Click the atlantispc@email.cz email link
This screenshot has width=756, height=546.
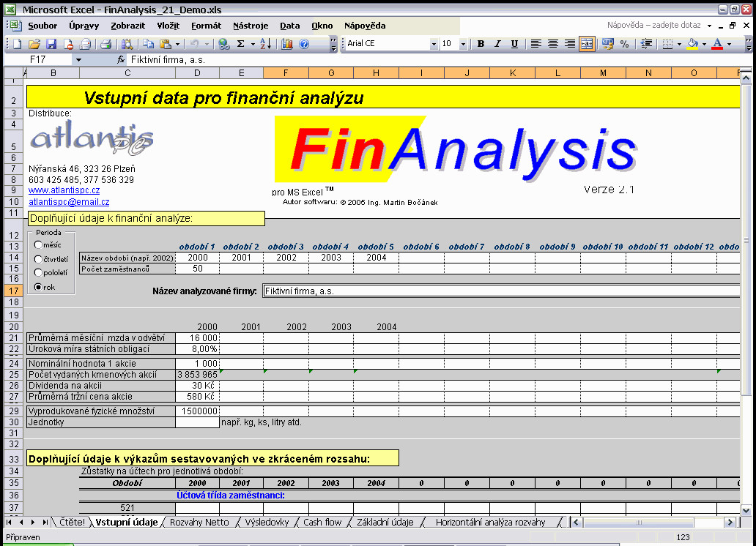pos(69,202)
